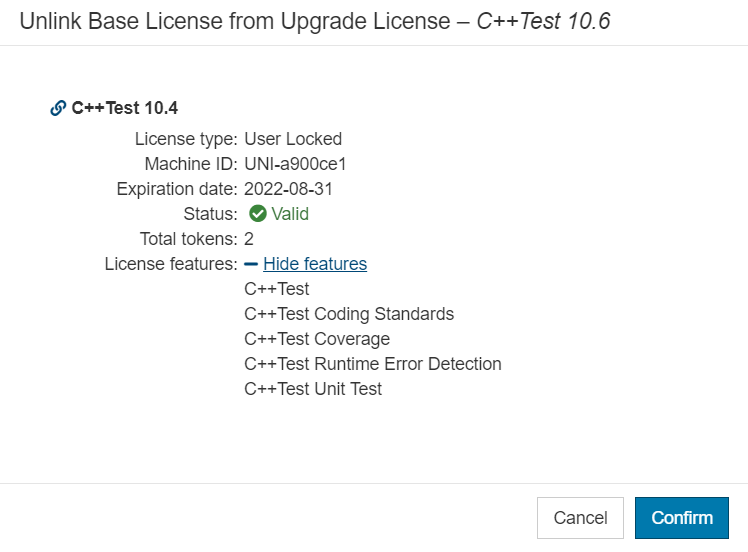Click the first C++Test feature entry

pyautogui.click(x=277, y=289)
